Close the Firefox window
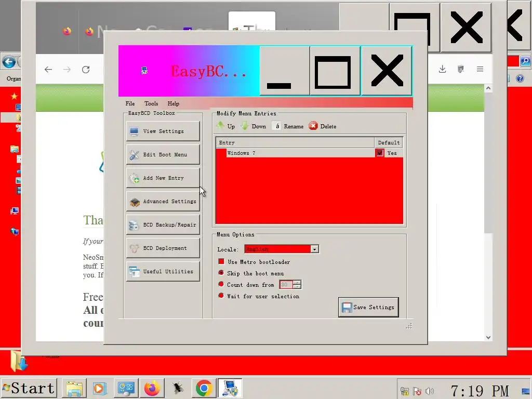 [465, 28]
